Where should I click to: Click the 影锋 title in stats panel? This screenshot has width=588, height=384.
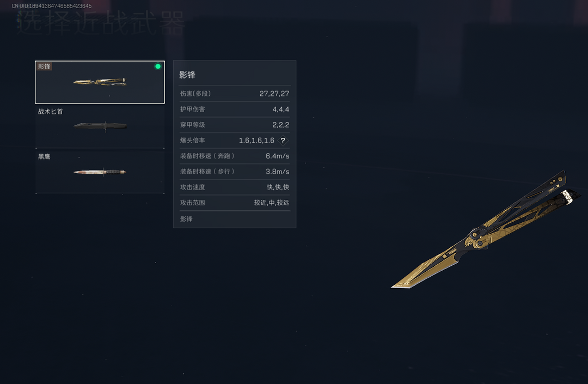(x=187, y=75)
